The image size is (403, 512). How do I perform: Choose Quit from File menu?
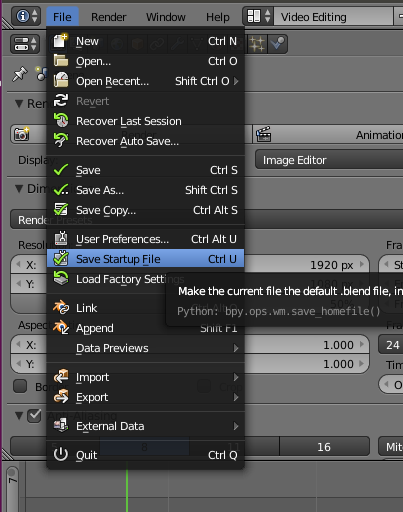click(x=145, y=455)
